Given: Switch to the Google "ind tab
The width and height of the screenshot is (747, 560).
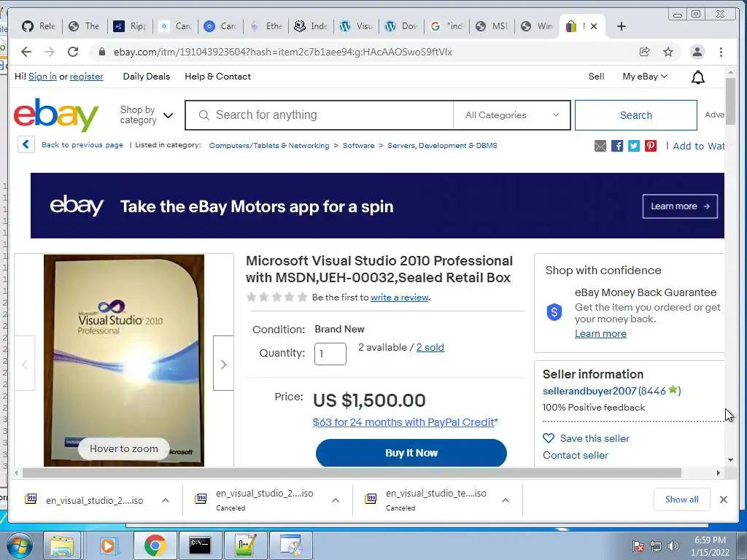Looking at the screenshot, I should (447, 26).
